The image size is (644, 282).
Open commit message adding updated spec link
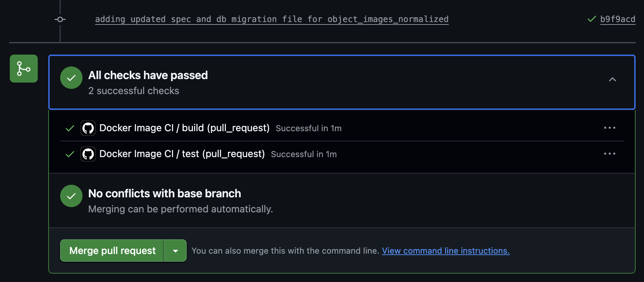(x=272, y=19)
